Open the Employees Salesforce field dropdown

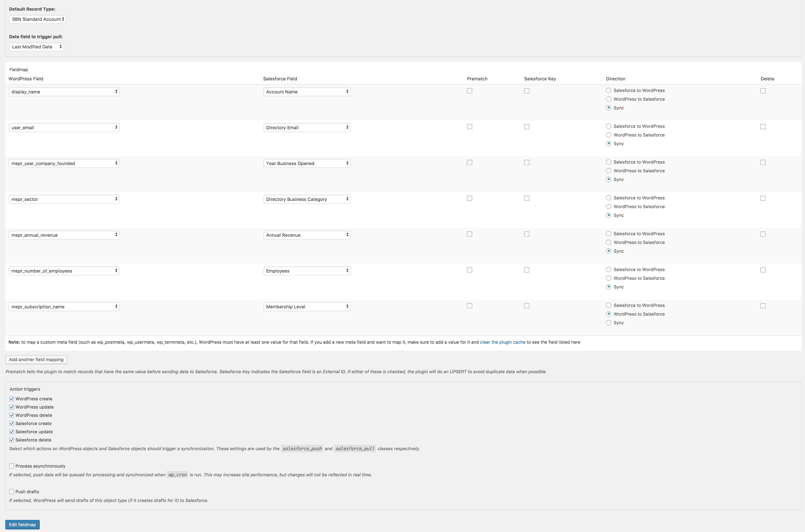(306, 270)
